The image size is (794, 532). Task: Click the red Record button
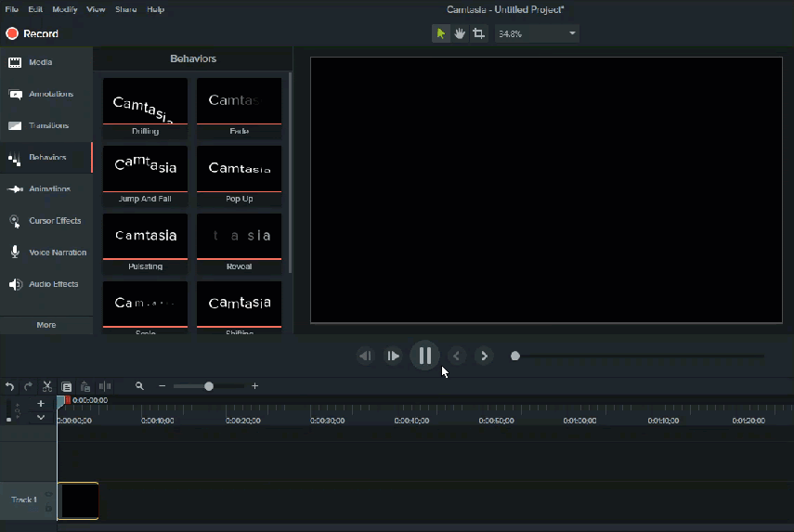[32, 34]
